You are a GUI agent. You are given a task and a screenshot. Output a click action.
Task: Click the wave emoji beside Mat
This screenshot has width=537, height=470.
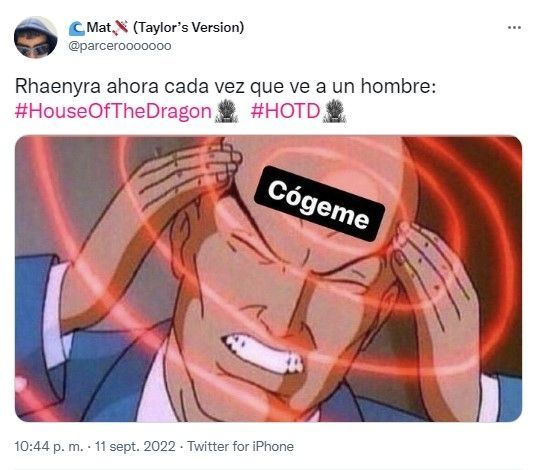[x=76, y=28]
